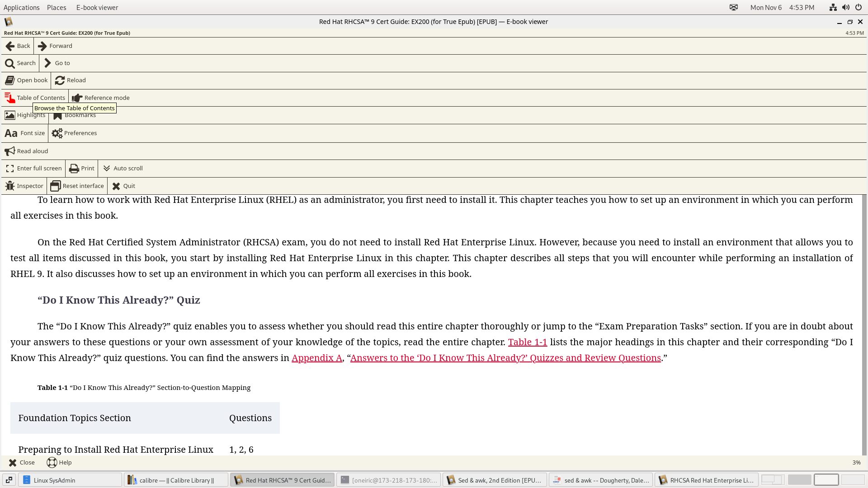Open the Places menu
The image size is (868, 488).
[x=57, y=8]
